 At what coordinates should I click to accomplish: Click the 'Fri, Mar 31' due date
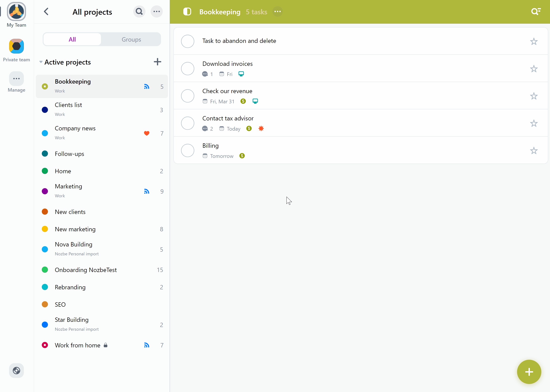point(222,101)
